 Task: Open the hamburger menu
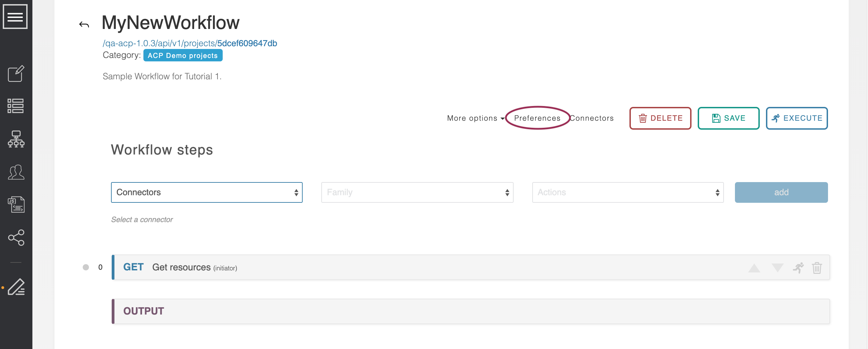point(15,17)
